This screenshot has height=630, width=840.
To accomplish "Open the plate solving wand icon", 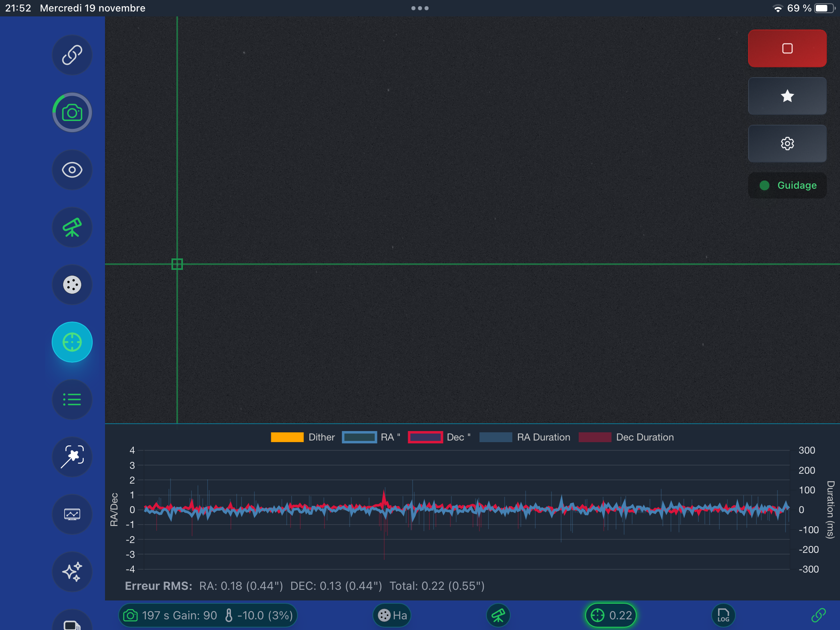I will (72, 457).
